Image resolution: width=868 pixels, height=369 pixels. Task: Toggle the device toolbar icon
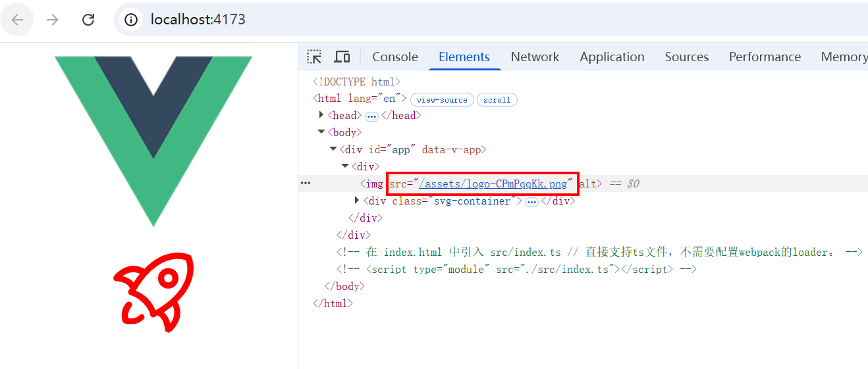point(342,57)
